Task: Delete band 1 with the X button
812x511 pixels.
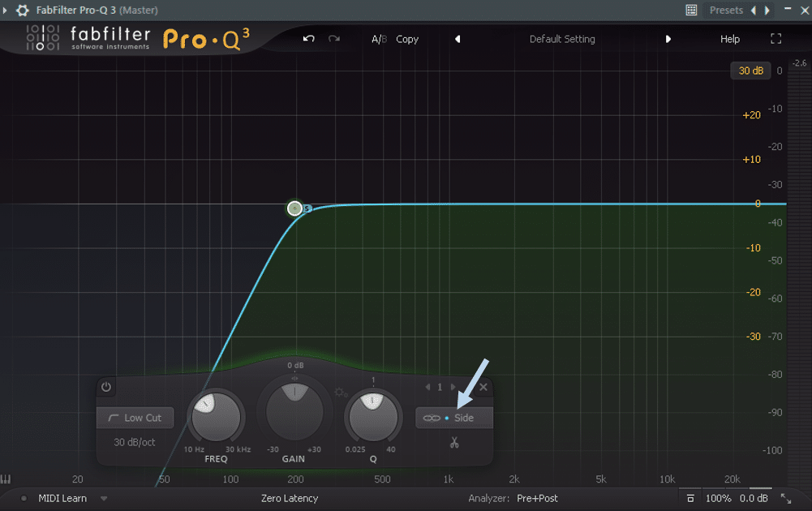Action: 483,387
